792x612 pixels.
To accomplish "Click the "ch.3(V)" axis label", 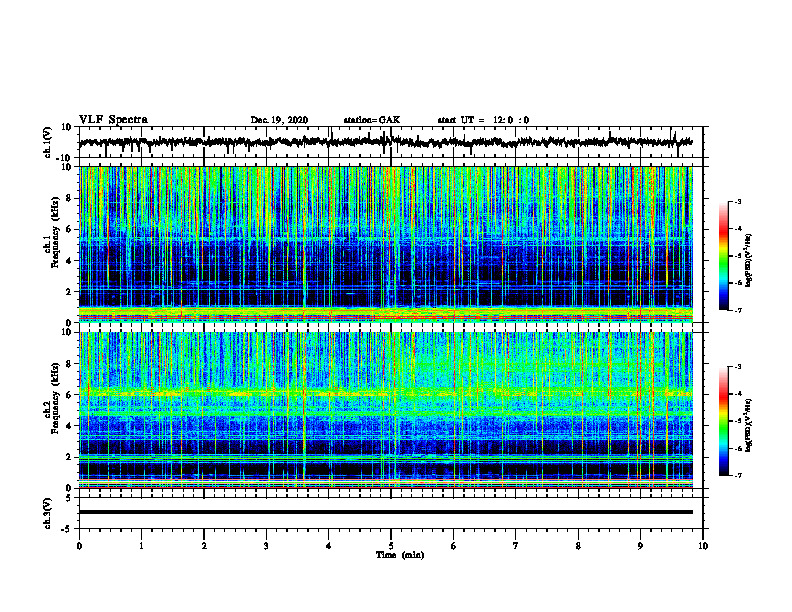I will (48, 513).
